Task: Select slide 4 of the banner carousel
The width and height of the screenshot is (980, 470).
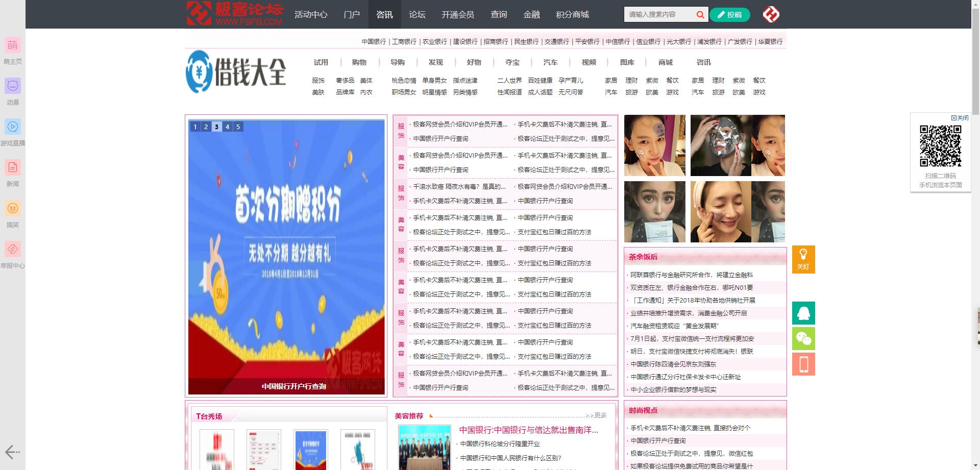Action: coord(227,127)
